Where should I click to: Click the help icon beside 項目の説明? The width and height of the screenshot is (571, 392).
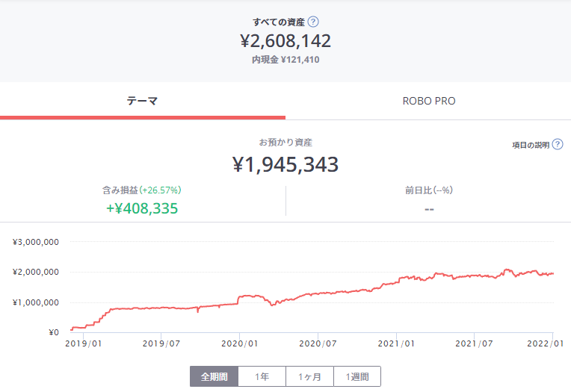click(558, 145)
